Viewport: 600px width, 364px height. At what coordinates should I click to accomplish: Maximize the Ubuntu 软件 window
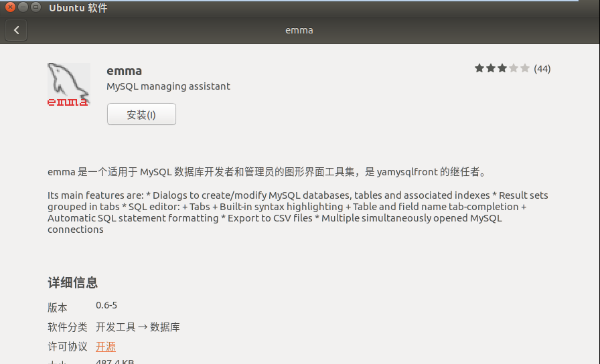(x=35, y=7)
